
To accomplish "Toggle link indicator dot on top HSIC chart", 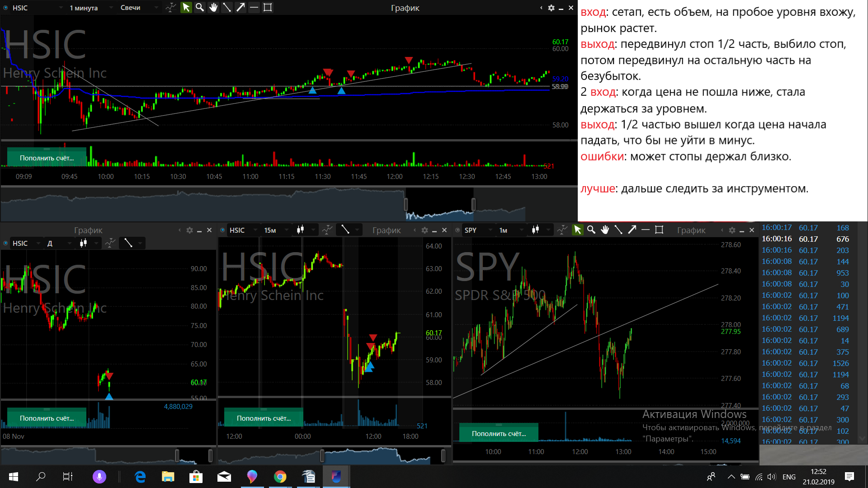I will (x=5, y=8).
